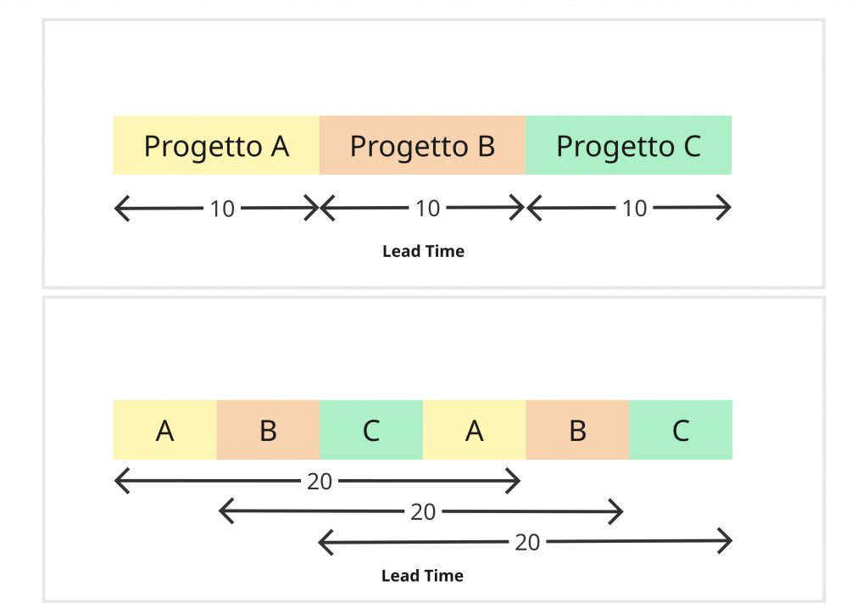Click left arrowhead under Progetto A
The image size is (868, 614).
click(122, 208)
